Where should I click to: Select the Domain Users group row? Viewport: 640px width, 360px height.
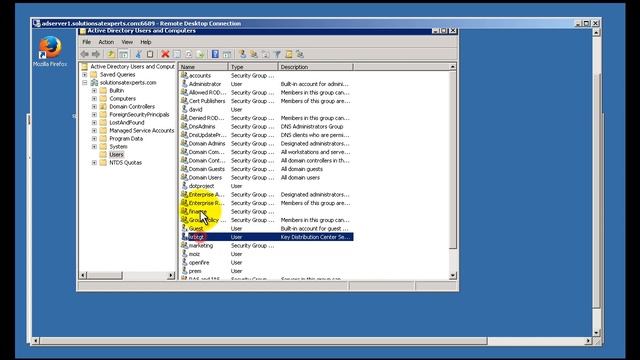point(266,178)
